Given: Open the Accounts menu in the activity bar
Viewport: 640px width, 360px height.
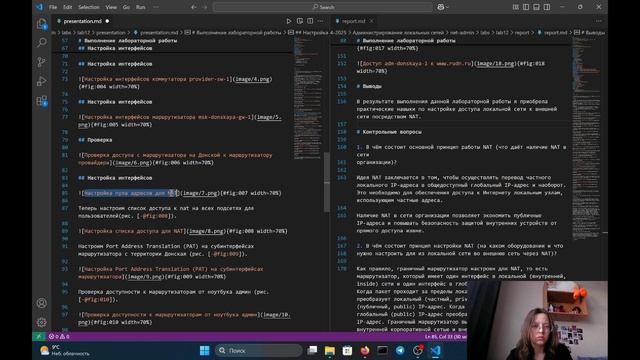Looking at the screenshot, I should [x=42, y=303].
